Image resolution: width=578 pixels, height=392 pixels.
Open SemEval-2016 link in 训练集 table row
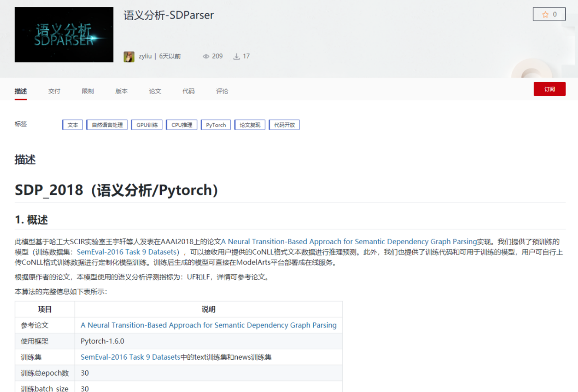[x=130, y=357]
